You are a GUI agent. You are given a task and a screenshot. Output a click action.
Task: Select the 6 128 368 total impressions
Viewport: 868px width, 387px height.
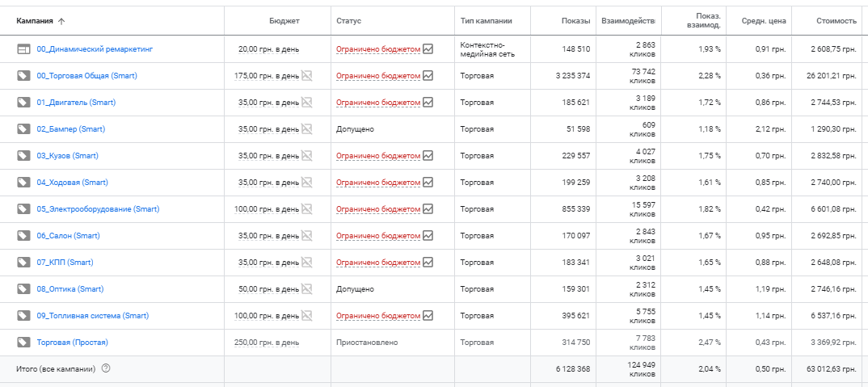(x=573, y=368)
